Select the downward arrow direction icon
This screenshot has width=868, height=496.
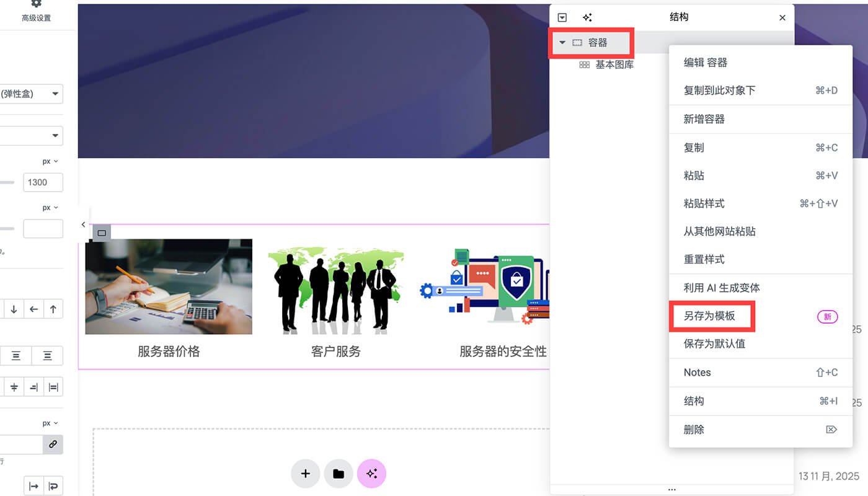14,309
